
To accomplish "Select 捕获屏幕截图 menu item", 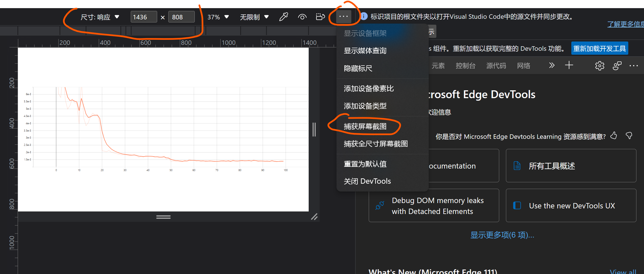I will point(382,126).
